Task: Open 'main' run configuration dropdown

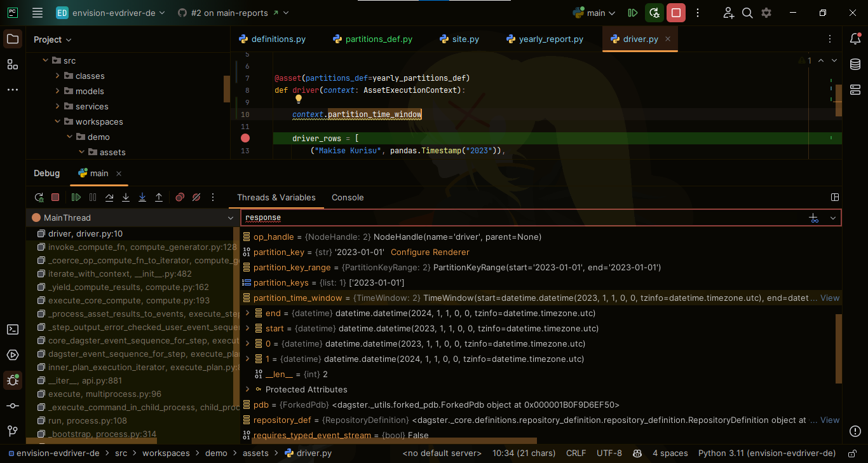Action: click(x=595, y=13)
